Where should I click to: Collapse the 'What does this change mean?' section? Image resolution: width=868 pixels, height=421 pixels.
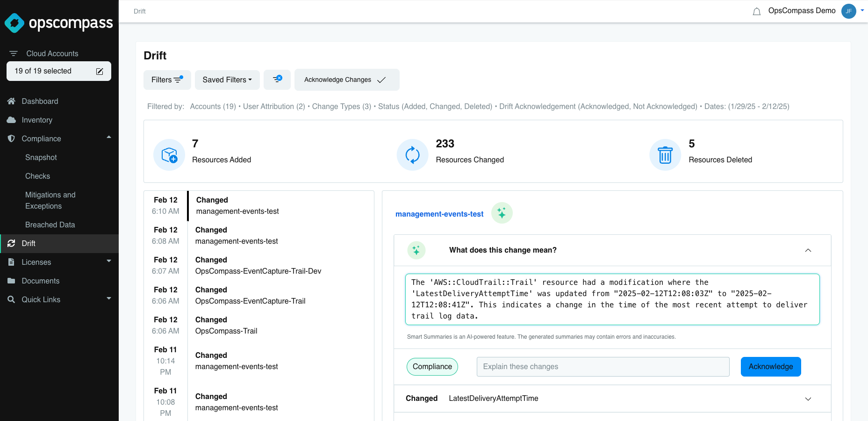pyautogui.click(x=808, y=250)
